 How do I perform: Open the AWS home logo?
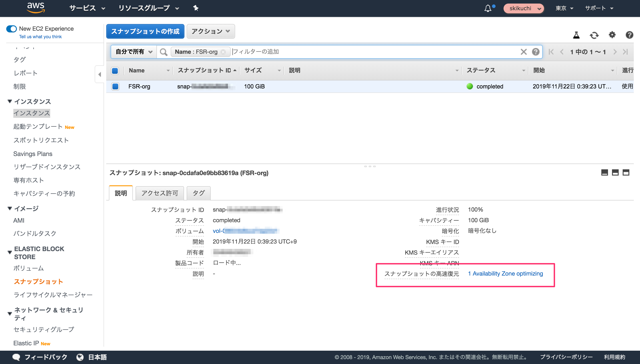click(x=36, y=8)
